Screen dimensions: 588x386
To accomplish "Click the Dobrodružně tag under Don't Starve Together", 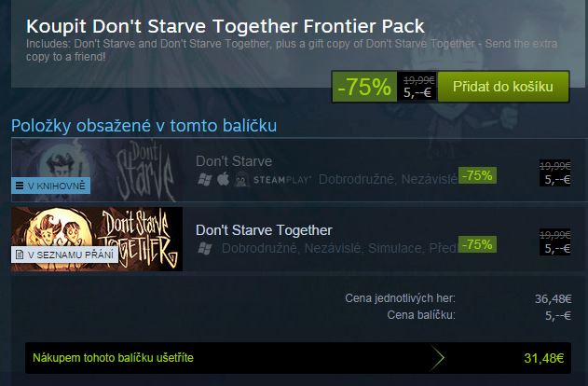I will click(x=259, y=248).
